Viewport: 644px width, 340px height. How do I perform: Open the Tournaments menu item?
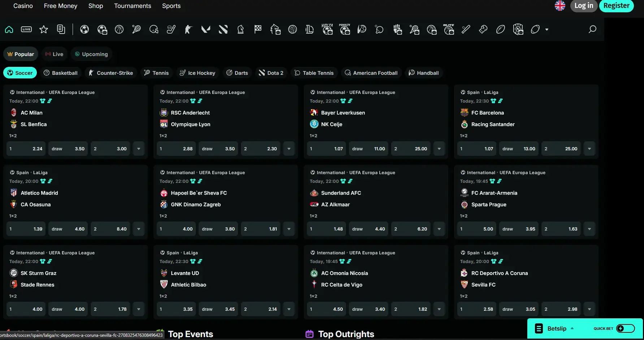[133, 6]
